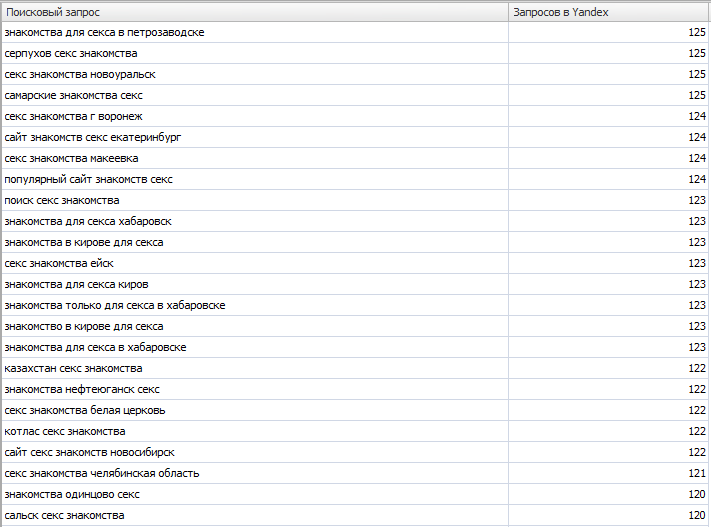Click value 124 in макеевка row
Screen dimensions: 711x527
coord(697,158)
